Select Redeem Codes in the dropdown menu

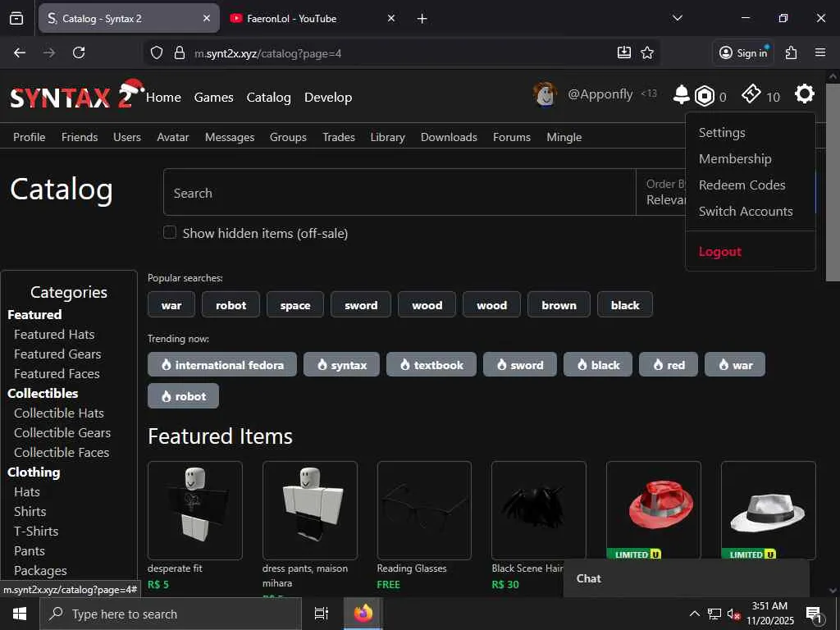[742, 185]
